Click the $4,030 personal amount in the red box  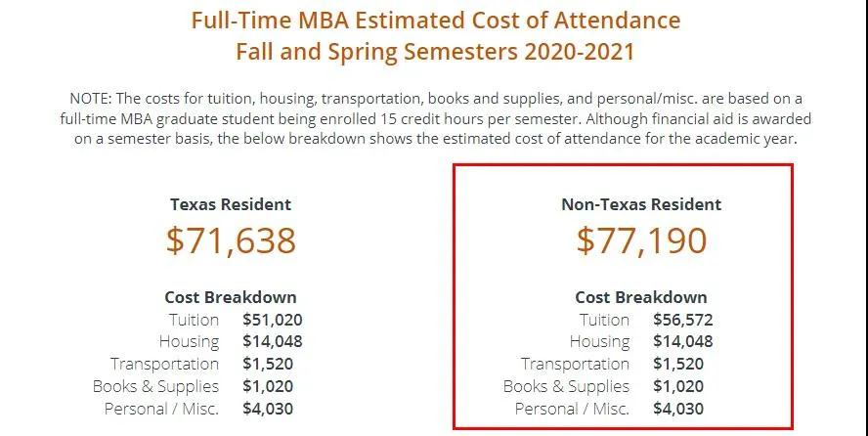pyautogui.click(x=678, y=409)
